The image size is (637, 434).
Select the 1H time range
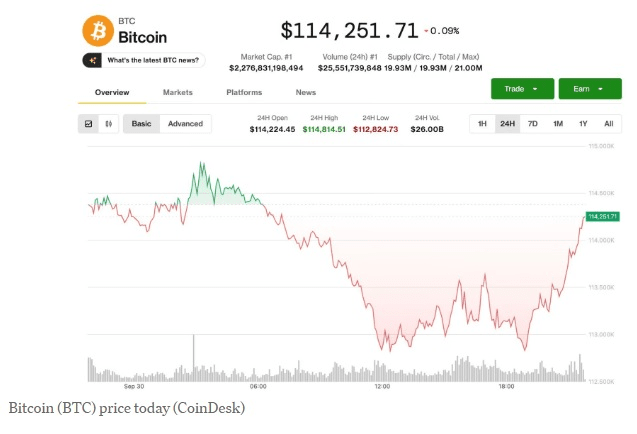[x=482, y=124]
